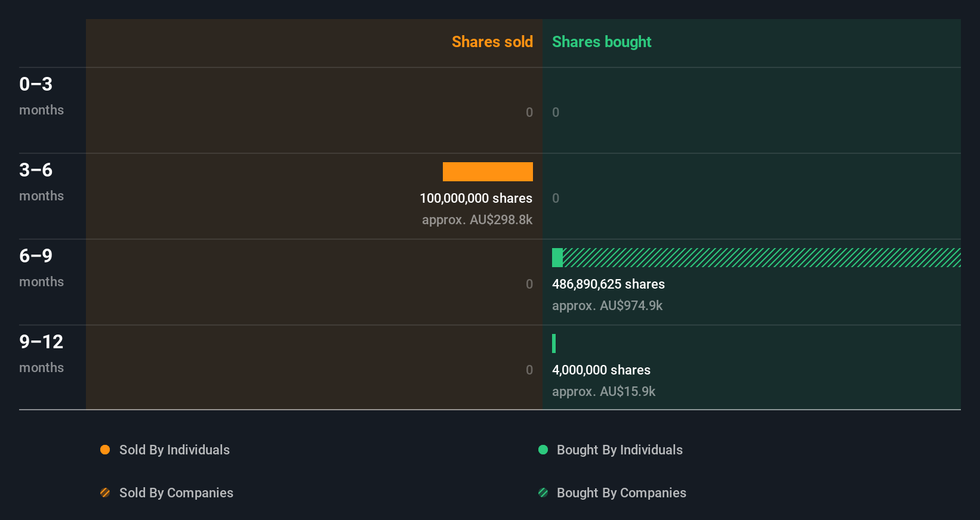Select the Bought By Companies legend label
The width and height of the screenshot is (980, 520).
(621, 493)
